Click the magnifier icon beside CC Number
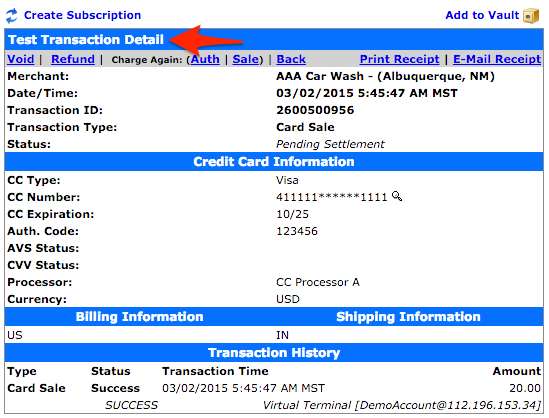The width and height of the screenshot is (549, 418). coord(397,196)
